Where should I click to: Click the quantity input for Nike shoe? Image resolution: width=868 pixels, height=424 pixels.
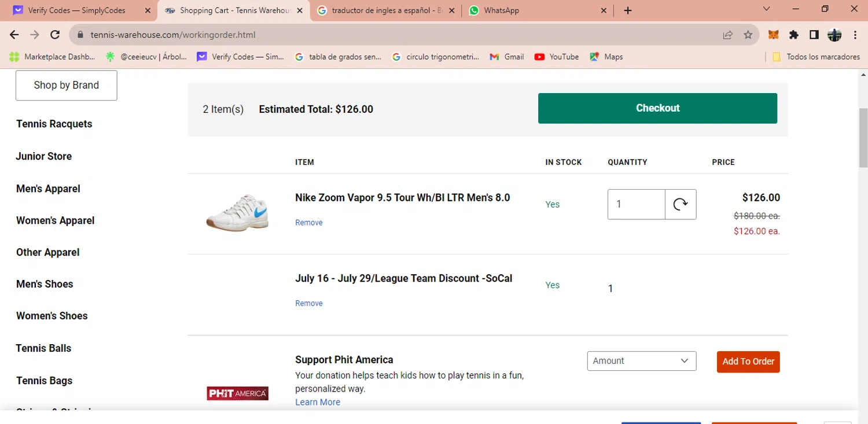pos(636,204)
